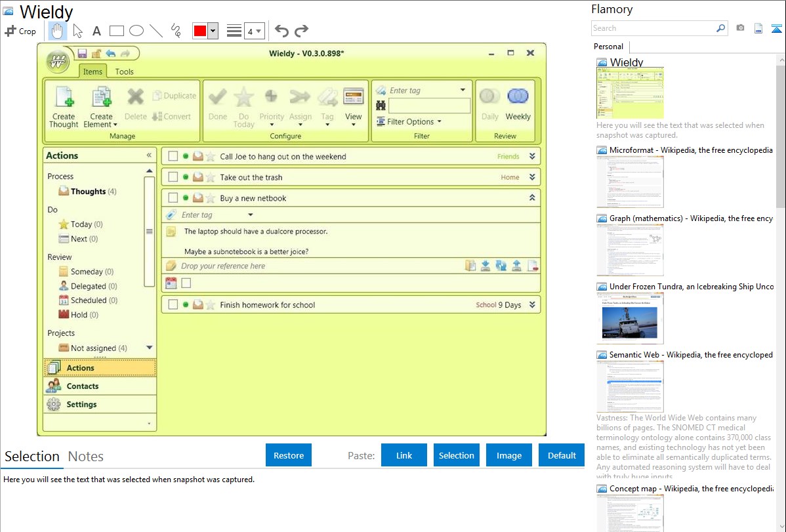786x532 pixels.
Task: Click the Paste Image button
Action: point(508,455)
